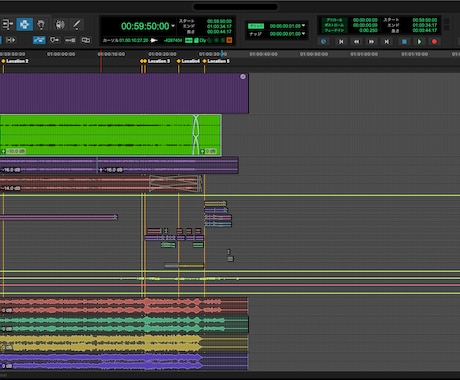460x380 pixels.
Task: Toggle the Fade-in button in transport
Action: click(x=334, y=30)
